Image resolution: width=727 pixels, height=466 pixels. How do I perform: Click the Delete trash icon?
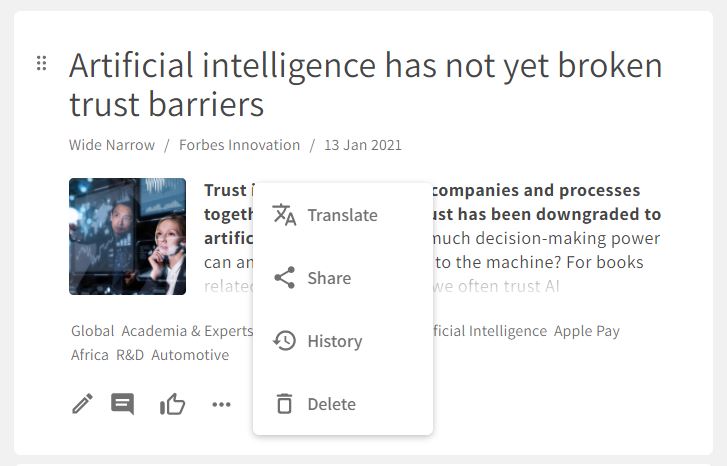coord(285,404)
